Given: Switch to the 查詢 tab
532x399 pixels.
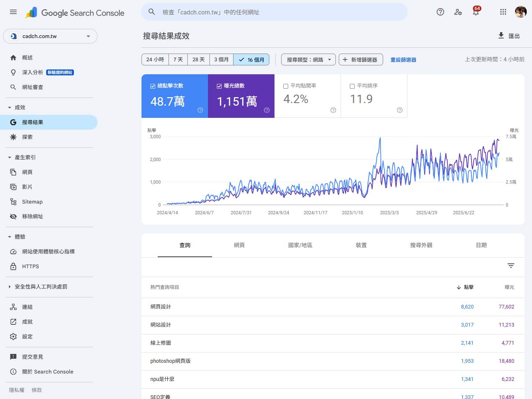Looking at the screenshot, I should [185, 245].
